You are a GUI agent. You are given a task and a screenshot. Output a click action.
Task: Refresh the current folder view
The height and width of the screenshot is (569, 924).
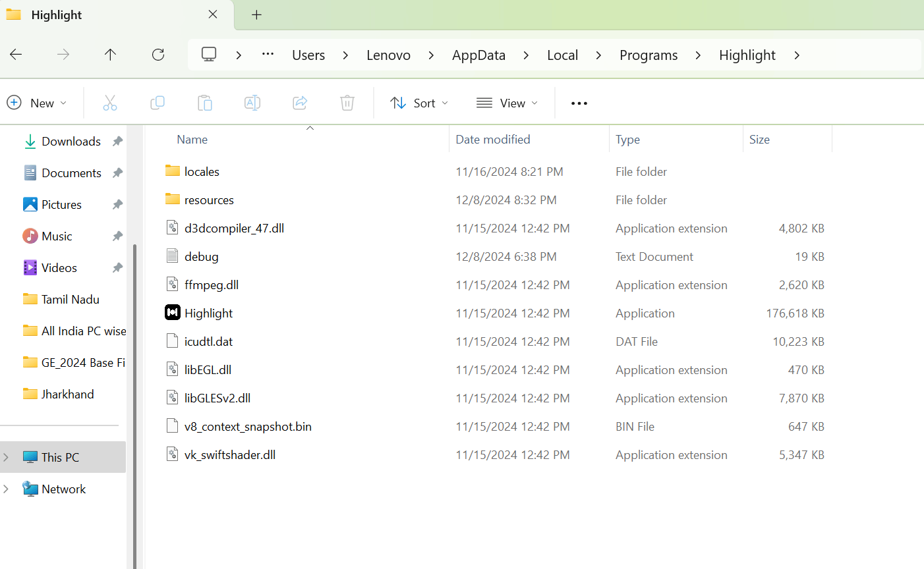[x=158, y=55]
